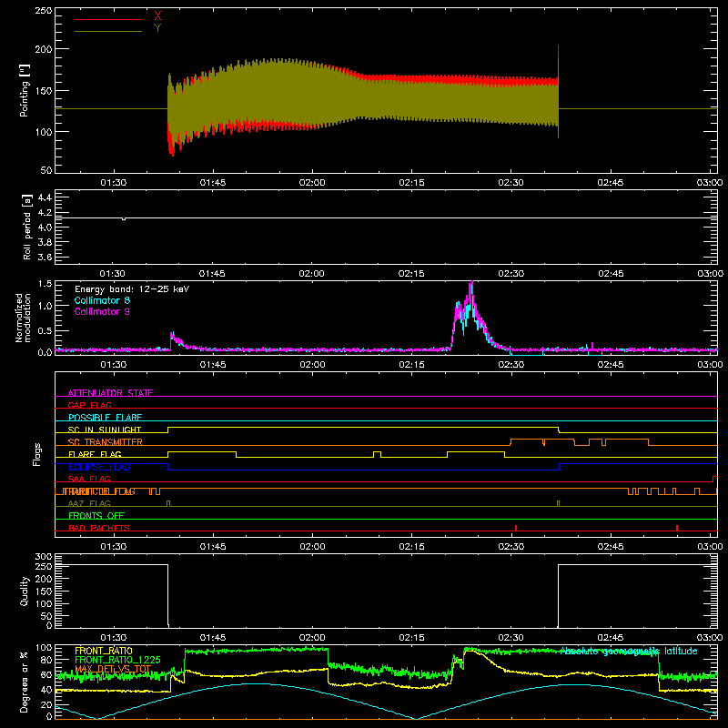Click the 80 tick on the Degrees axis
Viewport: 728px width, 728px height.
[46, 660]
